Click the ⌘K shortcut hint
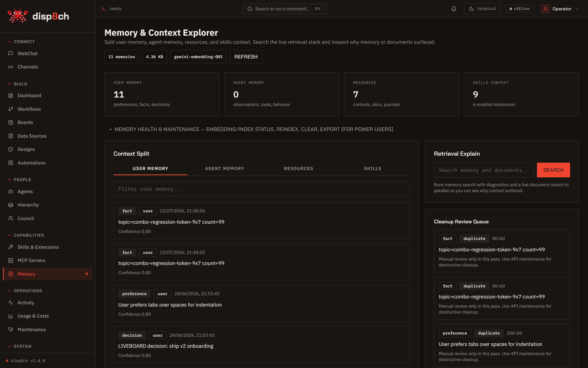 coord(317,9)
